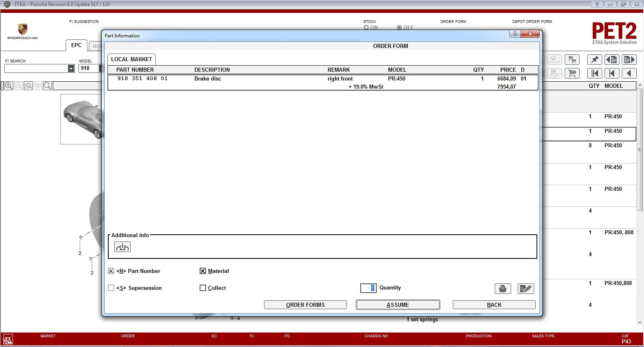
Task: Click the scroll down arrow of parts list
Action: pyautogui.click(x=640, y=322)
